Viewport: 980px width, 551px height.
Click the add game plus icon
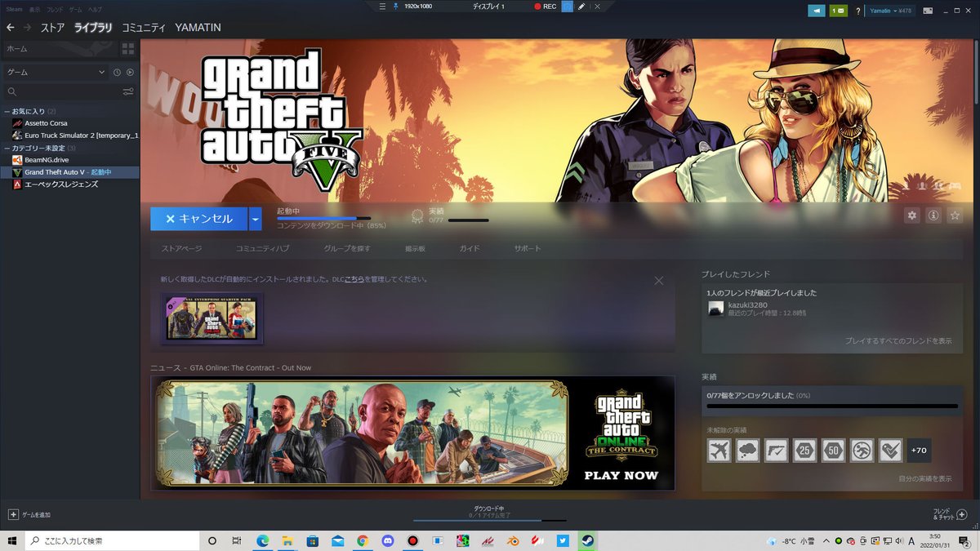(x=13, y=515)
